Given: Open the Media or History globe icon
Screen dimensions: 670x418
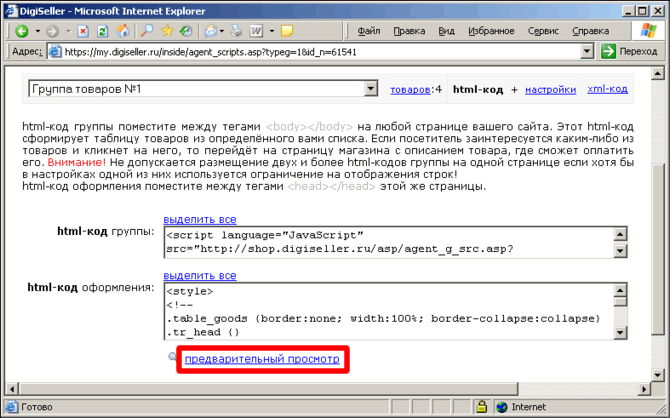Looking at the screenshot, I should point(186,31).
